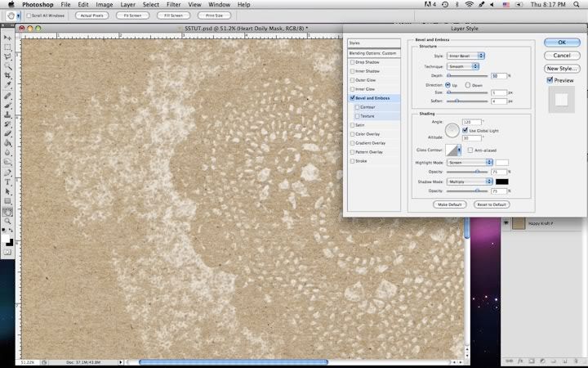This screenshot has height=368, width=588.
Task: Select the Zoom tool in toolbox
Action: click(7, 222)
